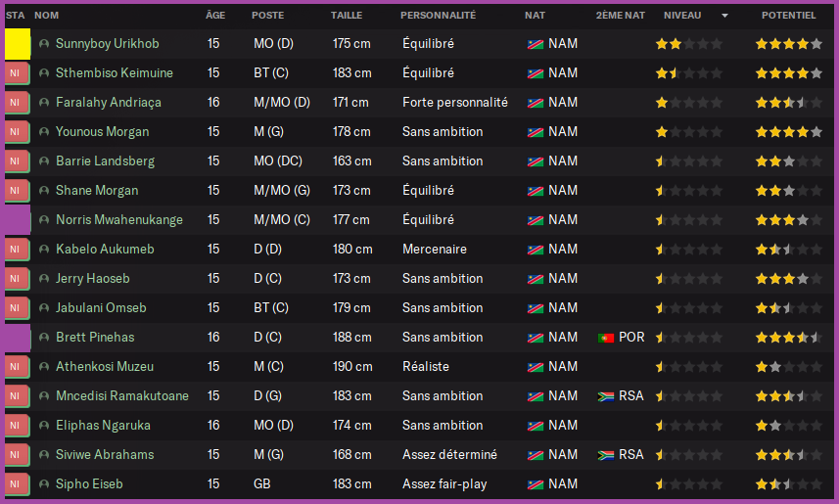Sort players by the POSTE column
This screenshot has width=839, height=504.
tap(267, 16)
